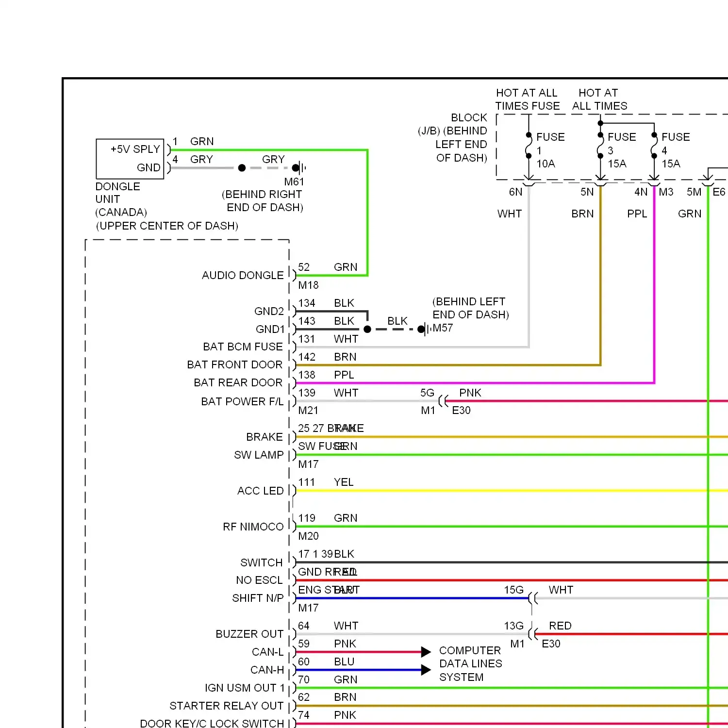The width and height of the screenshot is (728, 728).
Task: Select pin number "131"
Action: click(307, 339)
